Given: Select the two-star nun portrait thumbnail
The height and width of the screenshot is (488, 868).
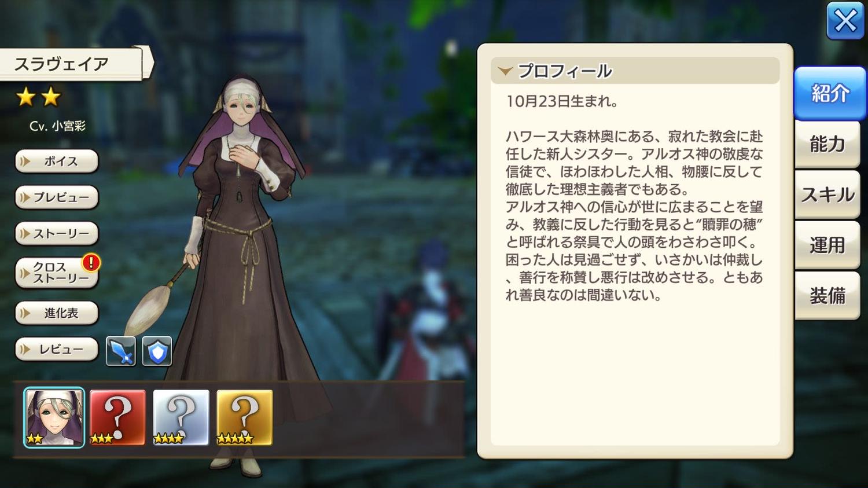Looking at the screenshot, I should (54, 417).
